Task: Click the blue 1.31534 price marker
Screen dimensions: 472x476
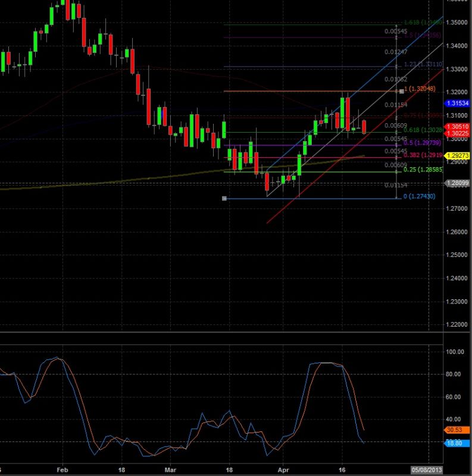Action: [458, 105]
